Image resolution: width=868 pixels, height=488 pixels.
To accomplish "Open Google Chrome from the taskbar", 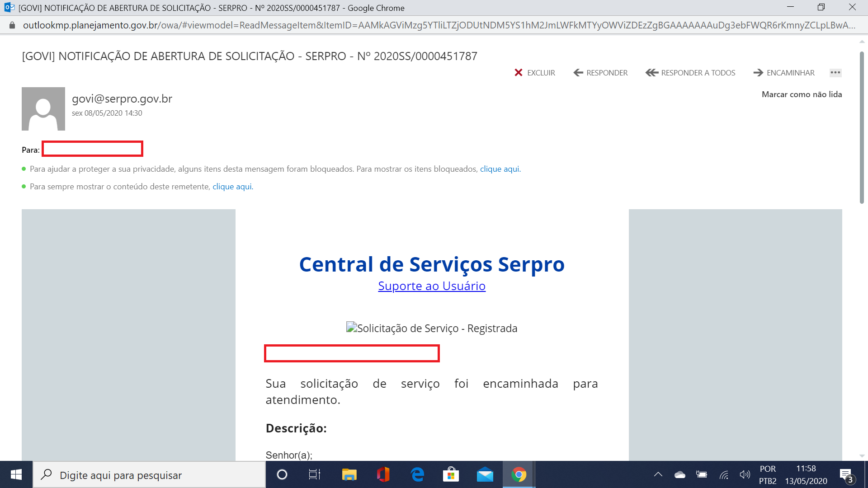I will click(x=519, y=474).
